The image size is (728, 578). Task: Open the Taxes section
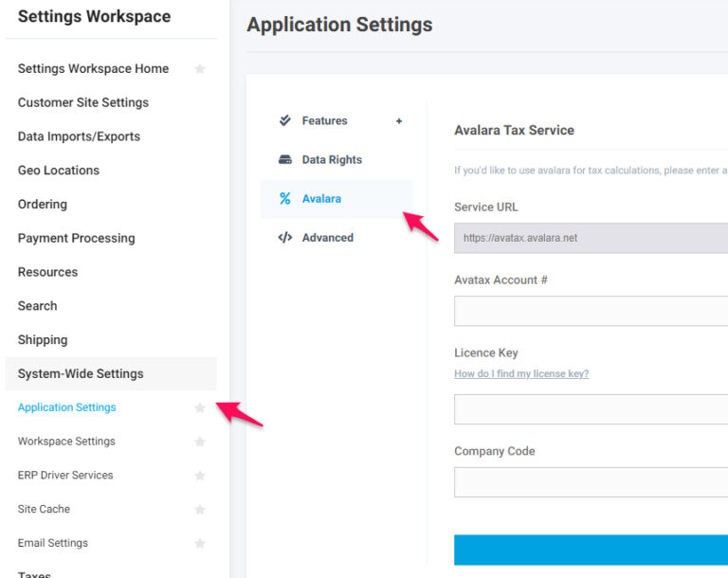pyautogui.click(x=34, y=574)
